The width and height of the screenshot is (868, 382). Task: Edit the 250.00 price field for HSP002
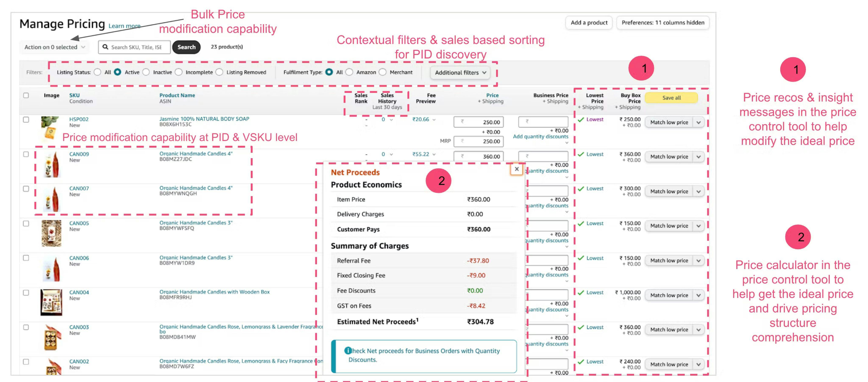(479, 122)
